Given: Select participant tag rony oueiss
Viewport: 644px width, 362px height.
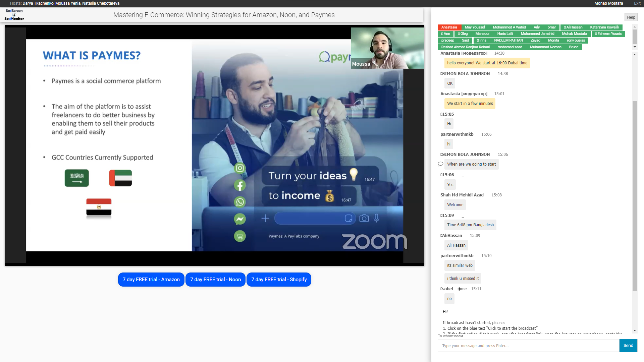Looking at the screenshot, I should [576, 40].
